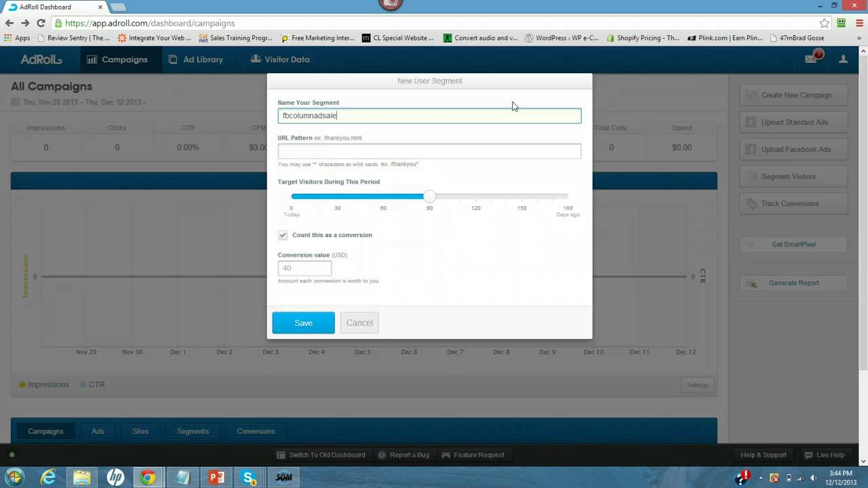Bookmark this page with star icon
This screenshot has width=868, height=488.
click(x=824, y=23)
